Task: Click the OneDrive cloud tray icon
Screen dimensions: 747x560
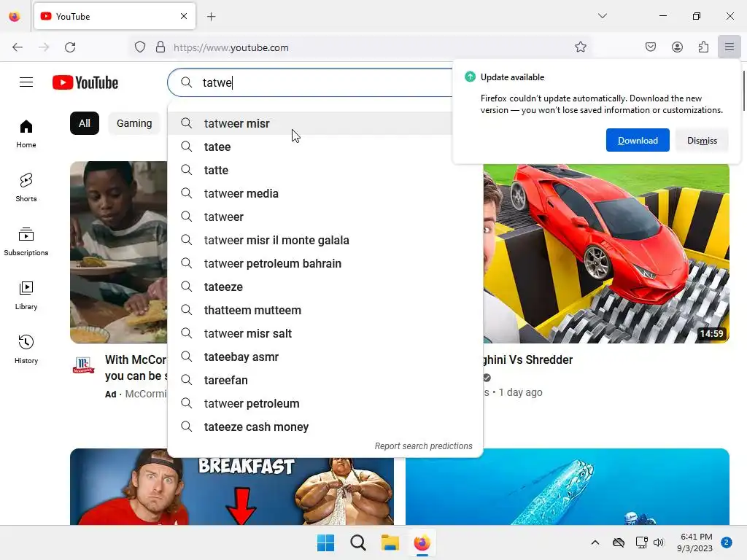Action: click(619, 542)
